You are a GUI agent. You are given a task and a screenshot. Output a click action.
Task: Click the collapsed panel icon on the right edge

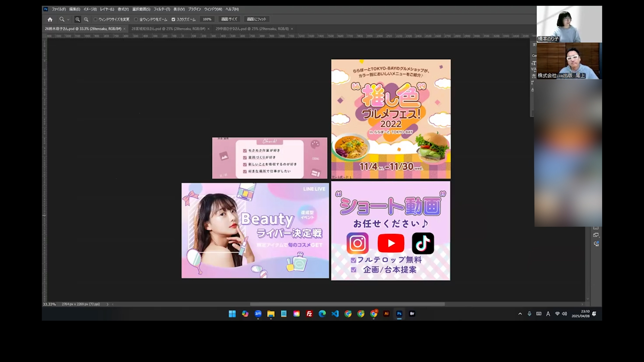coord(596,235)
